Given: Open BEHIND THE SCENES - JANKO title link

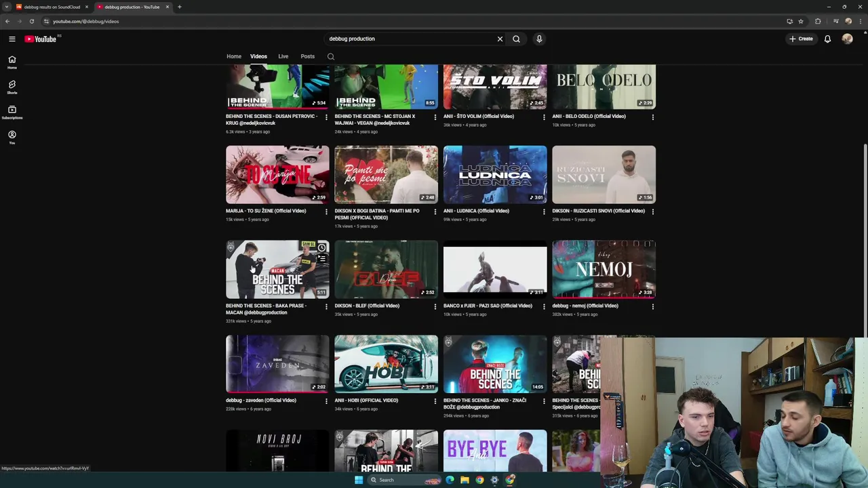Looking at the screenshot, I should [x=485, y=403].
